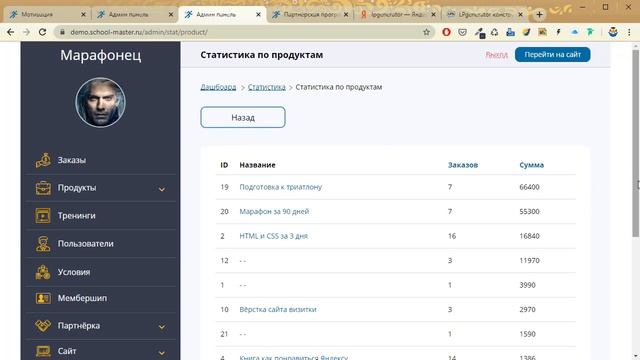Viewport: 640px width, 360px height.
Task: Click the recycle arrows extension icon
Action: click(x=494, y=32)
